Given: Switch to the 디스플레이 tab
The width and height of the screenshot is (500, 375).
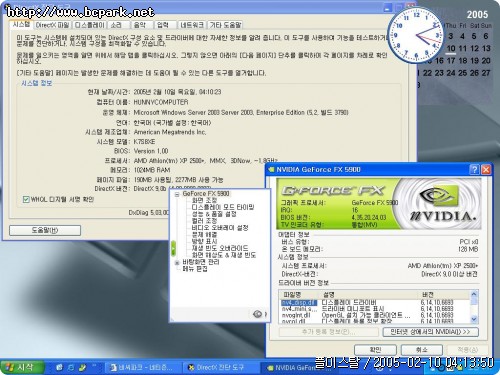Looking at the screenshot, I should tap(89, 25).
